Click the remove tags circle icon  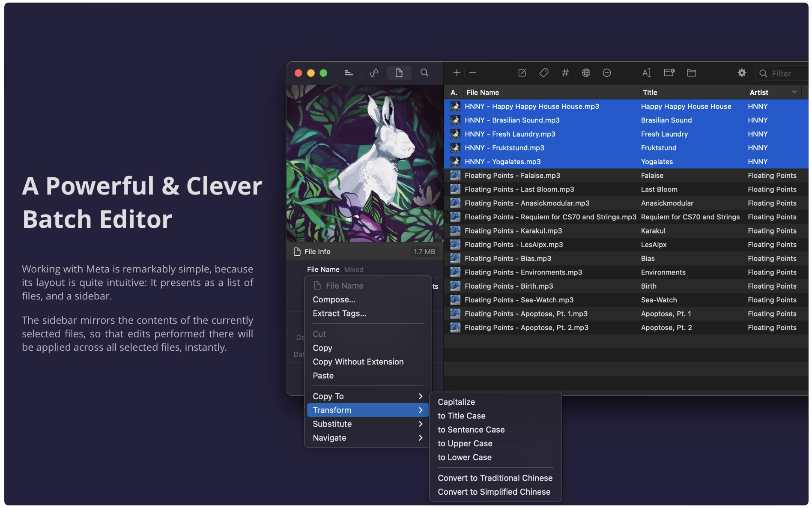click(x=607, y=73)
